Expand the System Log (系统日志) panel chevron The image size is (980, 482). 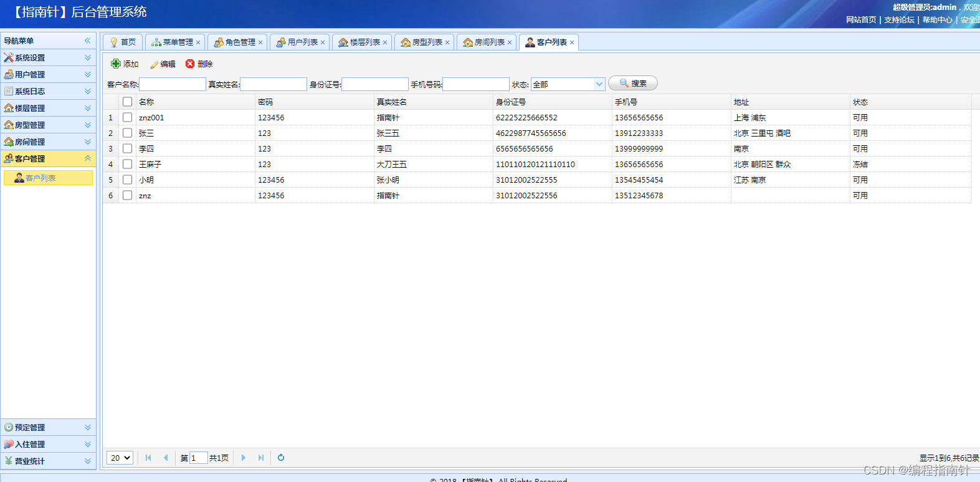point(88,91)
